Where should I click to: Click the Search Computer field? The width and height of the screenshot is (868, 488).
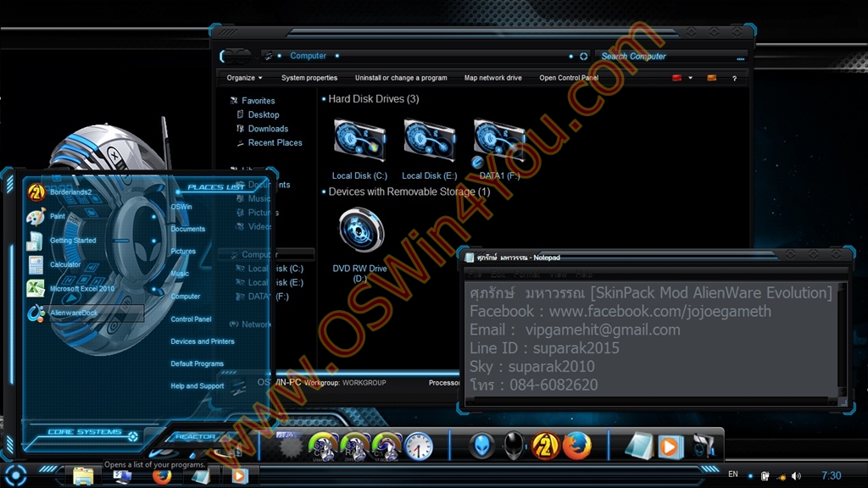(x=671, y=57)
